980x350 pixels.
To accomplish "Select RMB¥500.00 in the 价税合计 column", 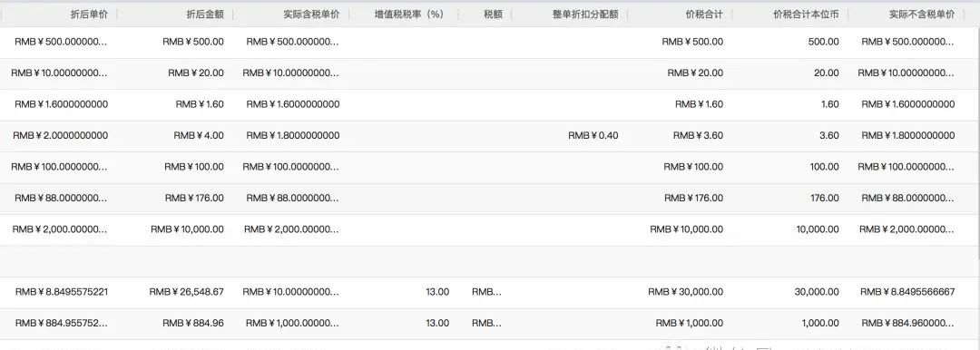I will click(x=692, y=42).
